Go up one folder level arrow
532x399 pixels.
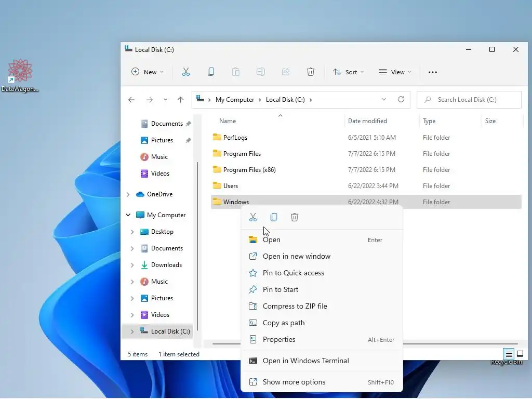tap(180, 100)
